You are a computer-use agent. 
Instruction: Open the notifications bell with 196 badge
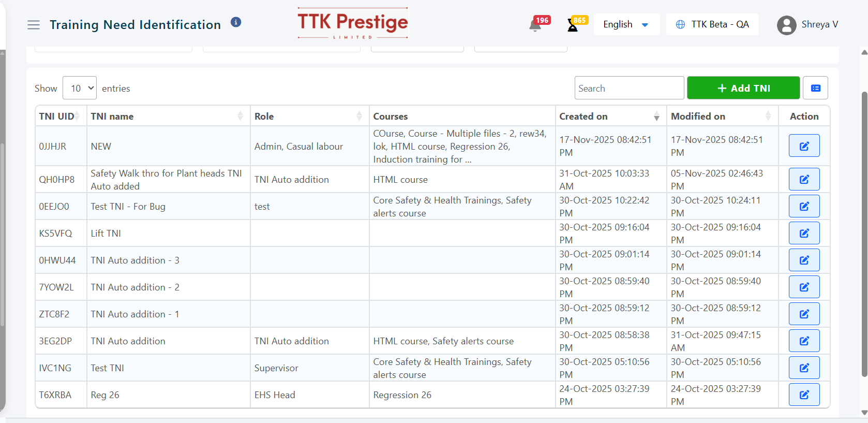point(535,25)
